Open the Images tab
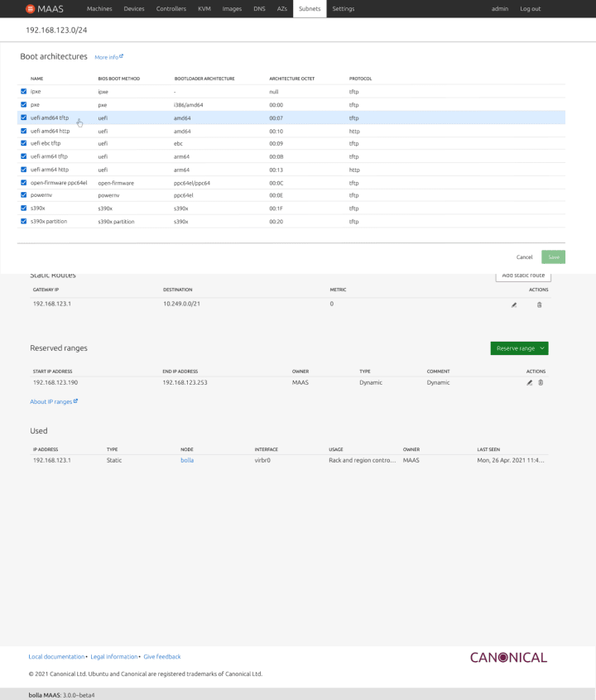 [x=232, y=8]
